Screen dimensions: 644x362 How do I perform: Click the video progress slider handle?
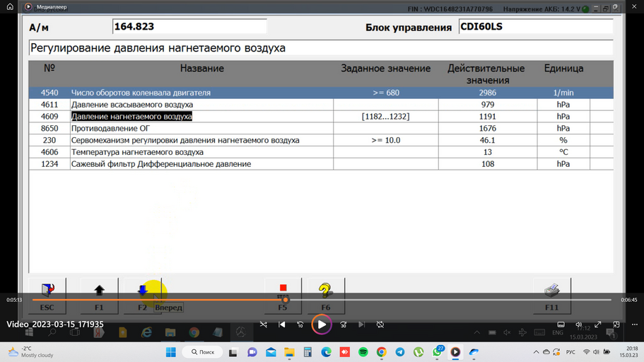pos(285,300)
